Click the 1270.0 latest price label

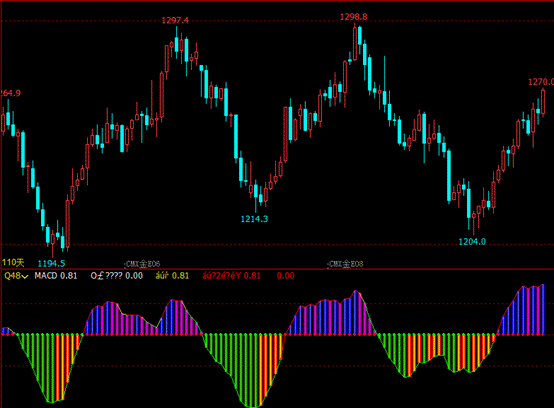click(x=541, y=82)
